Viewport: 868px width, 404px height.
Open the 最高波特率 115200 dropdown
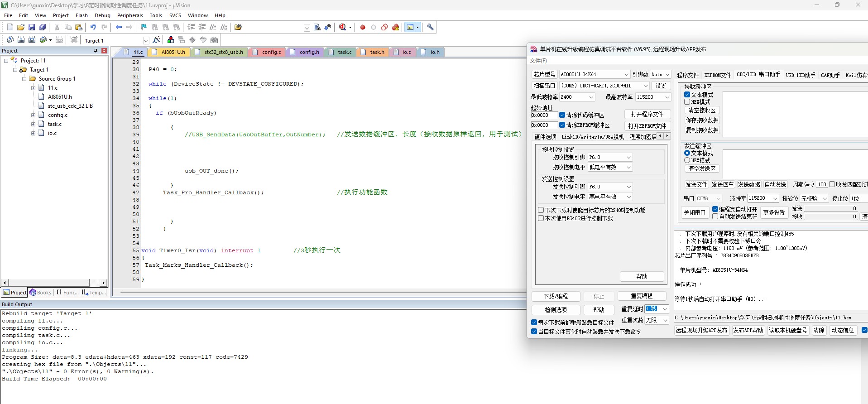click(x=667, y=97)
